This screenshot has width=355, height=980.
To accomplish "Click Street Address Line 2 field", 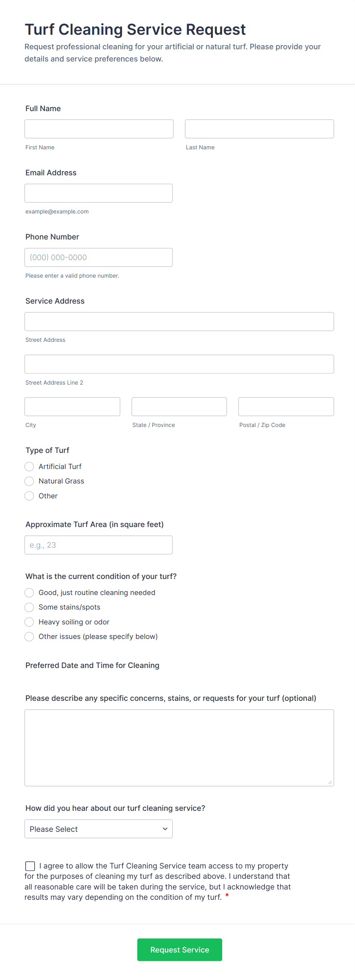I will click(179, 364).
